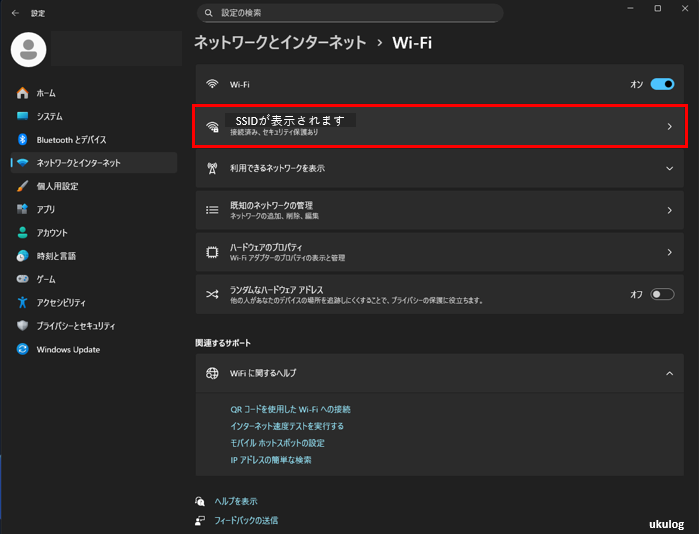
Task: Open ハードウェアのプロパティ page
Action: 440,252
